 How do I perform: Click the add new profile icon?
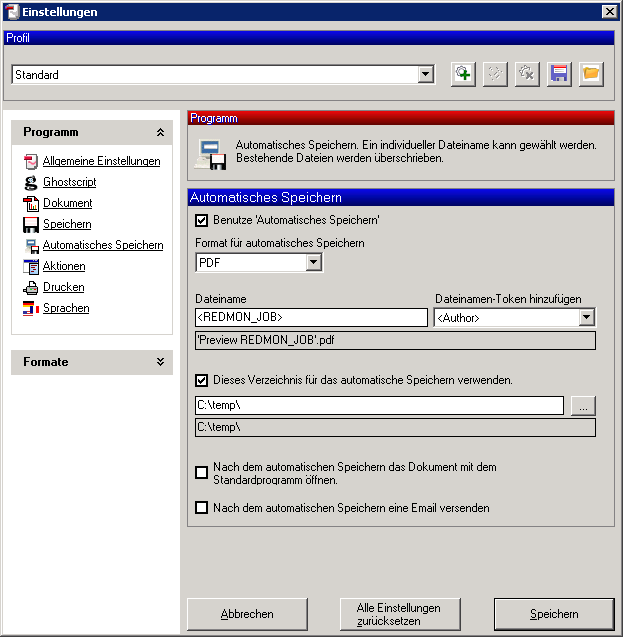pyautogui.click(x=463, y=74)
